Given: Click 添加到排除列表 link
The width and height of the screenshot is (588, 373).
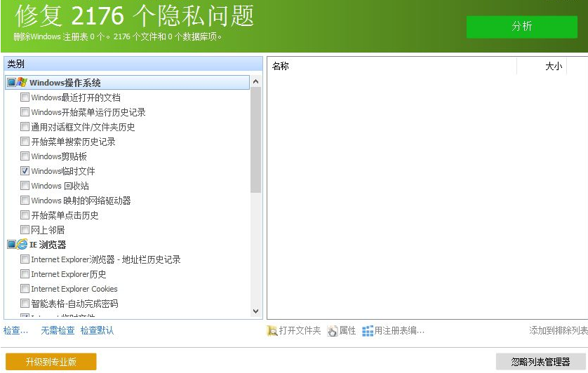Looking at the screenshot, I should click(x=559, y=331).
